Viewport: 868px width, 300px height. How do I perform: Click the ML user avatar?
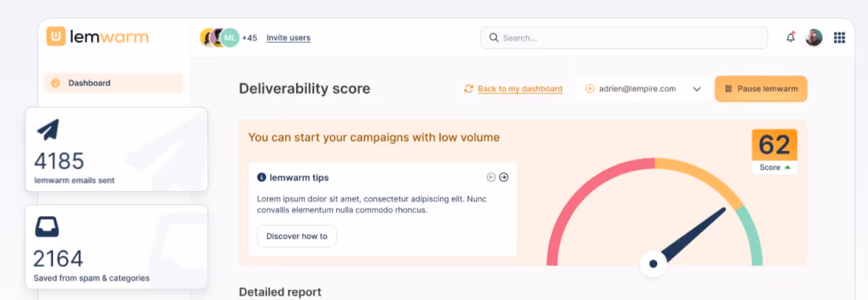point(230,38)
